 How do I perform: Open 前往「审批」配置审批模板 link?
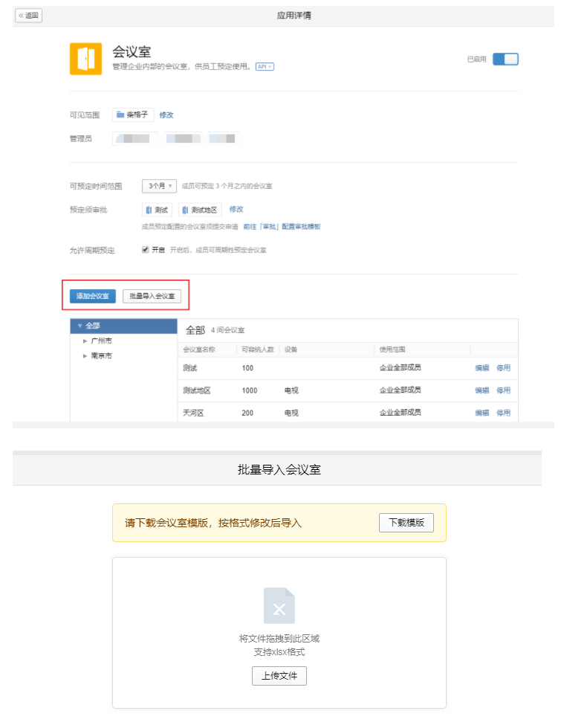point(282,227)
